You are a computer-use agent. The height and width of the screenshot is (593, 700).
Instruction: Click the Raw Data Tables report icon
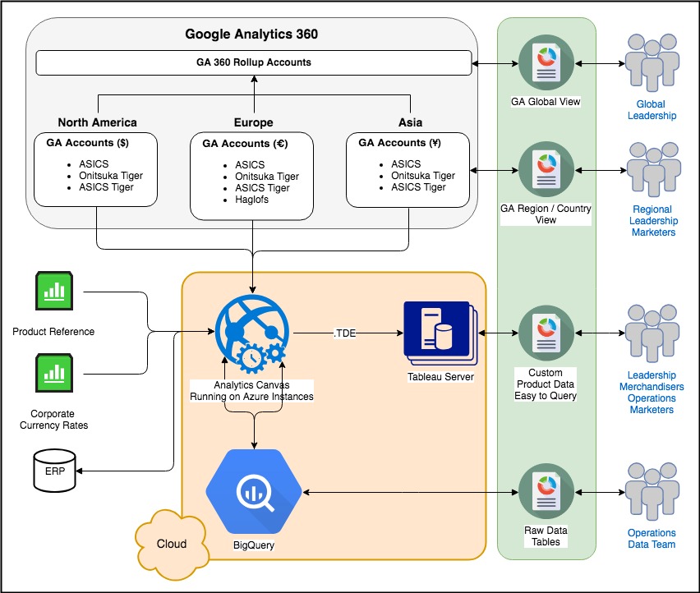546,491
